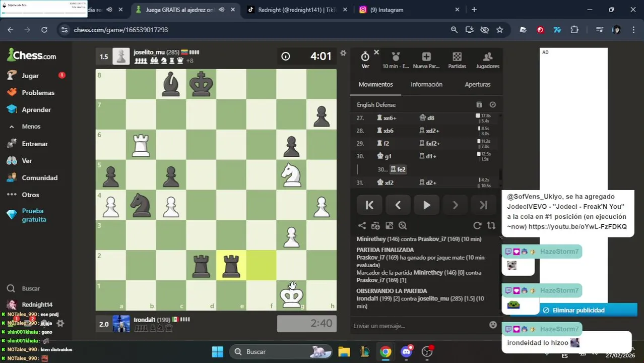Select move 27 rook xe6+
Image resolution: width=644 pixels, height=363 pixels.
point(387,118)
